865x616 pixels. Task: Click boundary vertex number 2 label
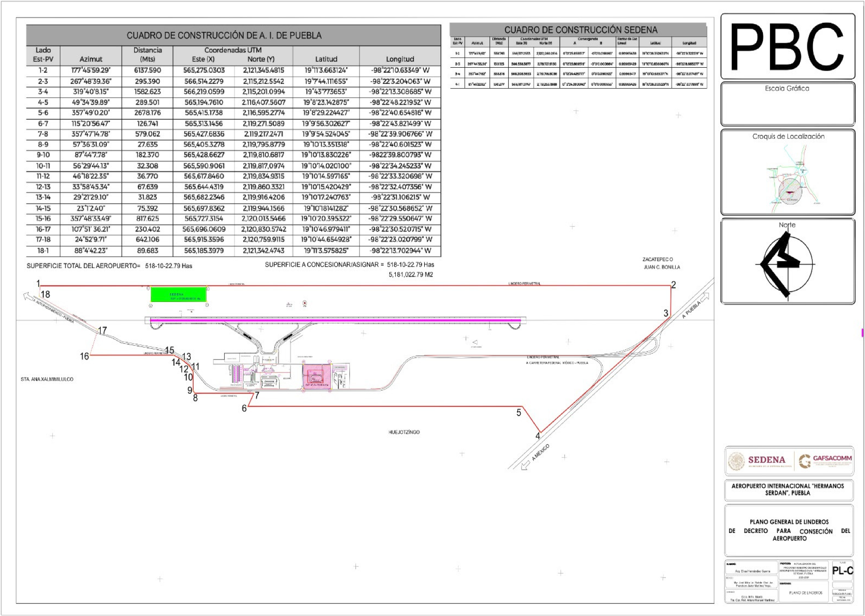pos(673,285)
